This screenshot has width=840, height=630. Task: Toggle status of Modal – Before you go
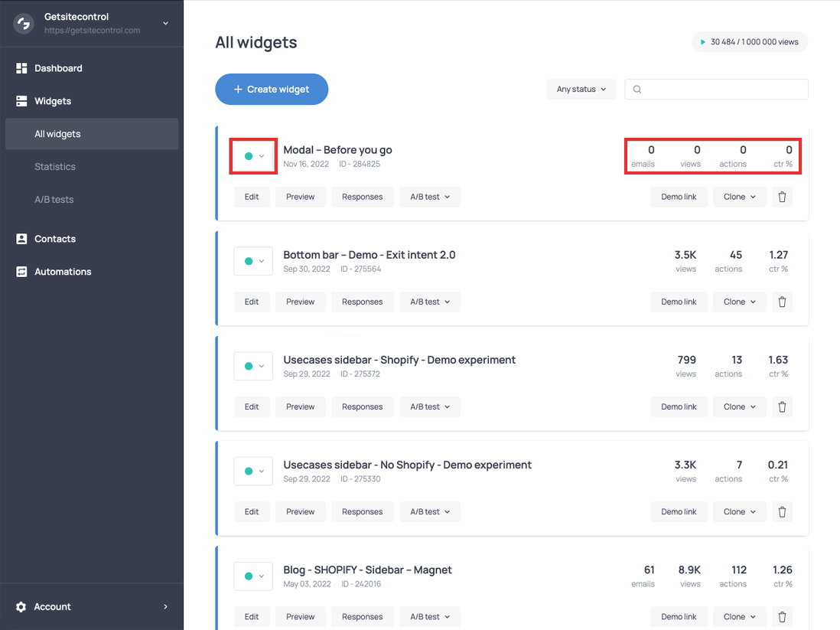[253, 156]
